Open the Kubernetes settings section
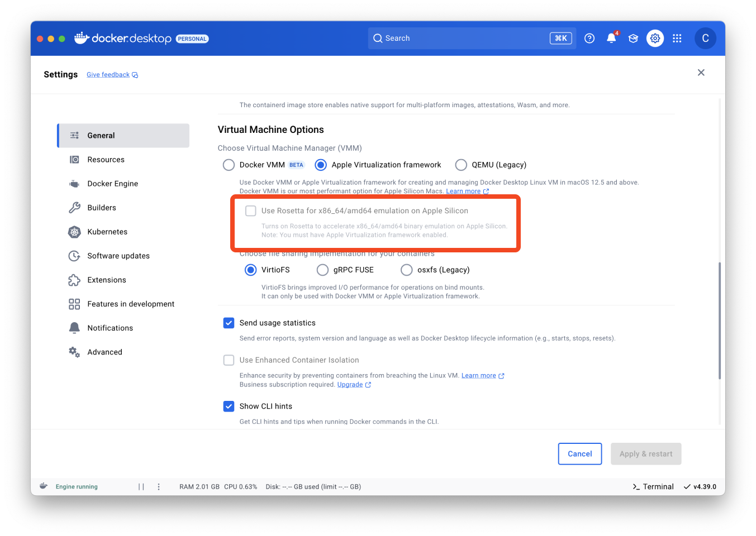 click(123, 232)
